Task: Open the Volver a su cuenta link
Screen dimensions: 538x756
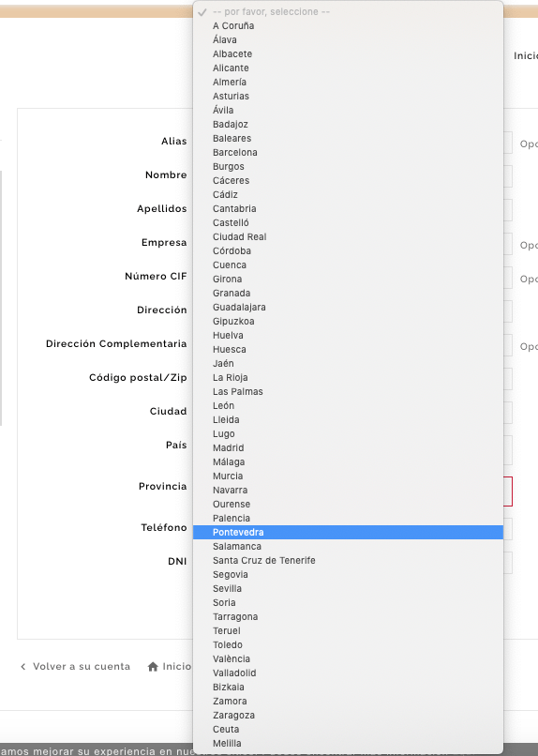Action: (82, 667)
